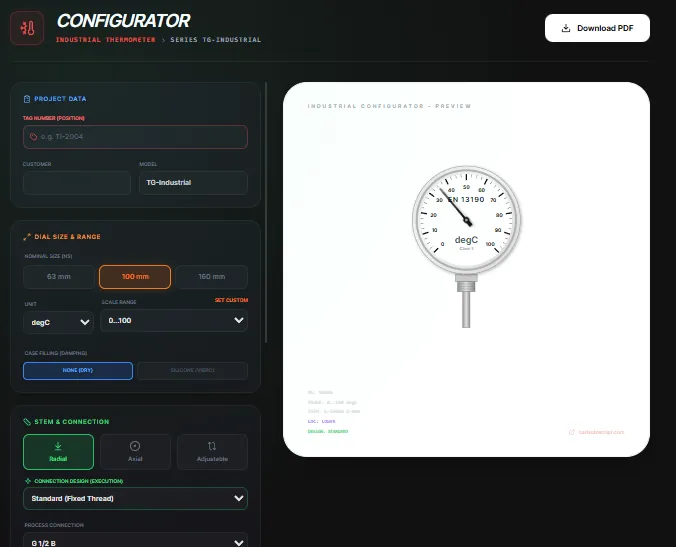Click the Axial circle icon

pos(135,446)
